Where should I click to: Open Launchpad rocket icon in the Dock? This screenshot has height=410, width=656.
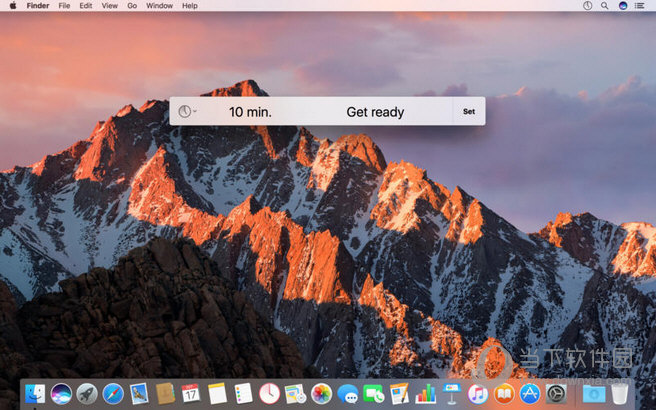(87, 394)
